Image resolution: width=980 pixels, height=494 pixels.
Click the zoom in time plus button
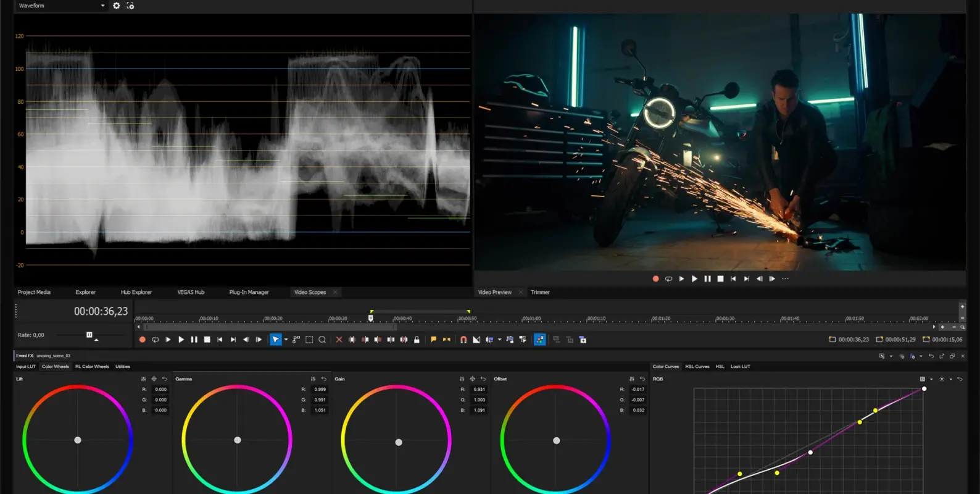942,327
